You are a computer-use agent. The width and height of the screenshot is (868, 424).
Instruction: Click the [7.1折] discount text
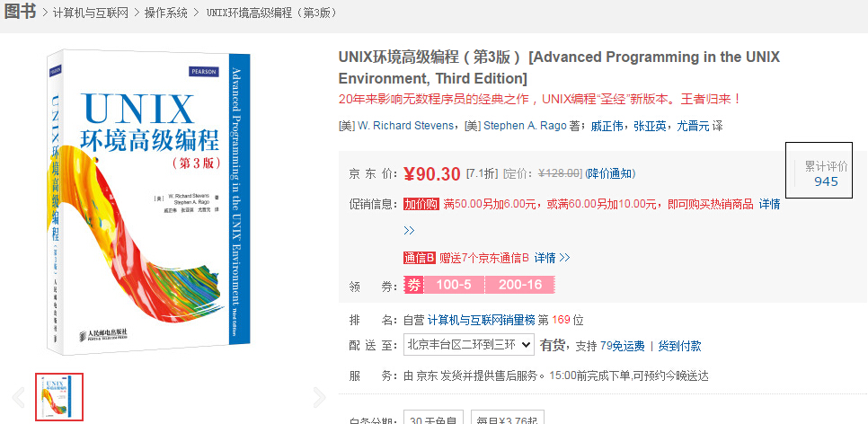click(483, 173)
